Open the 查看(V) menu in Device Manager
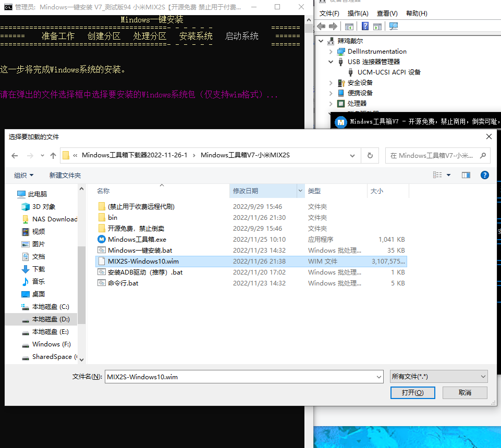The height and width of the screenshot is (448, 501). click(x=387, y=14)
